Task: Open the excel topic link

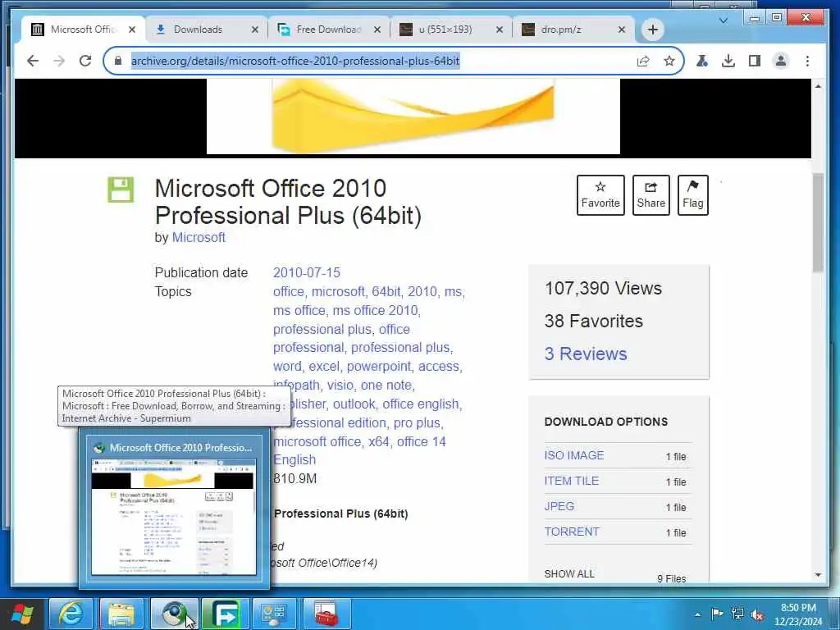Action: click(x=323, y=367)
